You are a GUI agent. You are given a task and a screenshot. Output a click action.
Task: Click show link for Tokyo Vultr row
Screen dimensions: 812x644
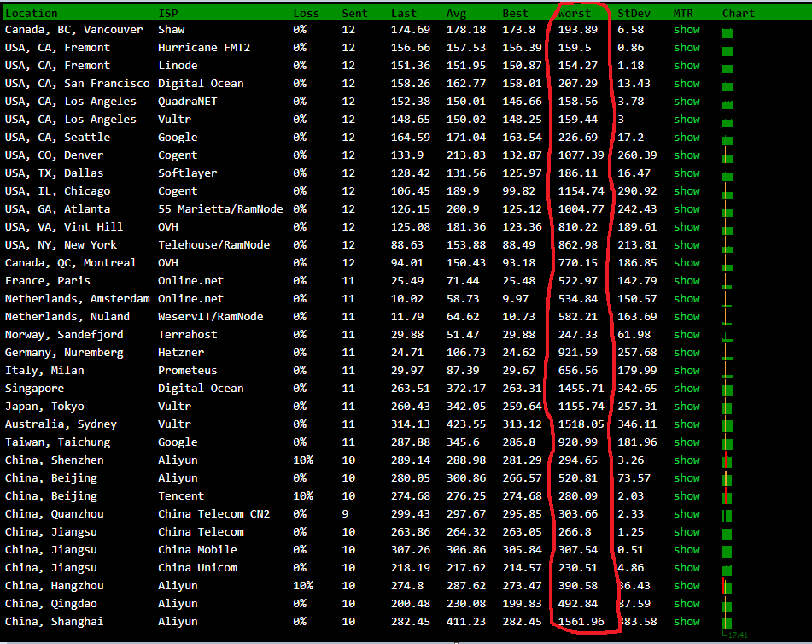click(686, 407)
